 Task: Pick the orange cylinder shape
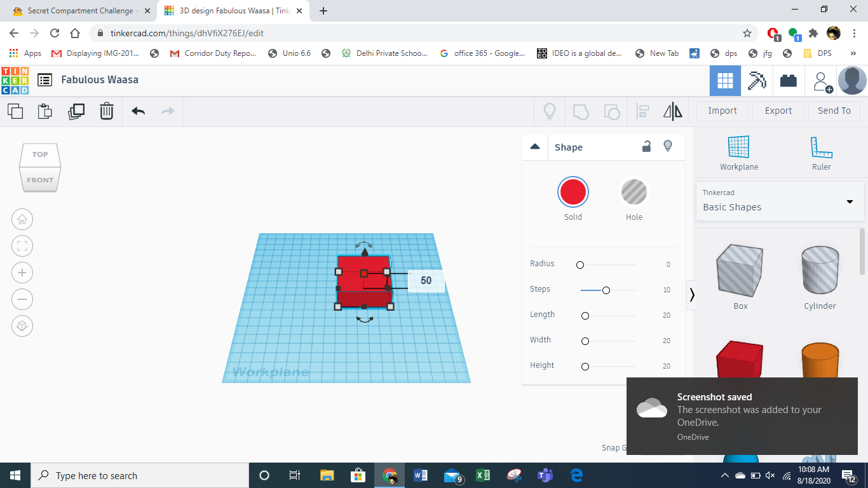pyautogui.click(x=820, y=360)
